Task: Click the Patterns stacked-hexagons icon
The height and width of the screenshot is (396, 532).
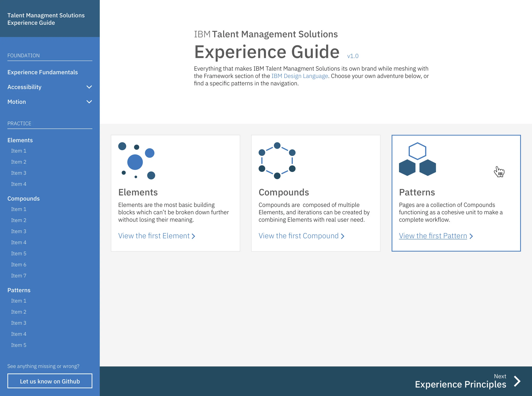Action: [x=417, y=159]
